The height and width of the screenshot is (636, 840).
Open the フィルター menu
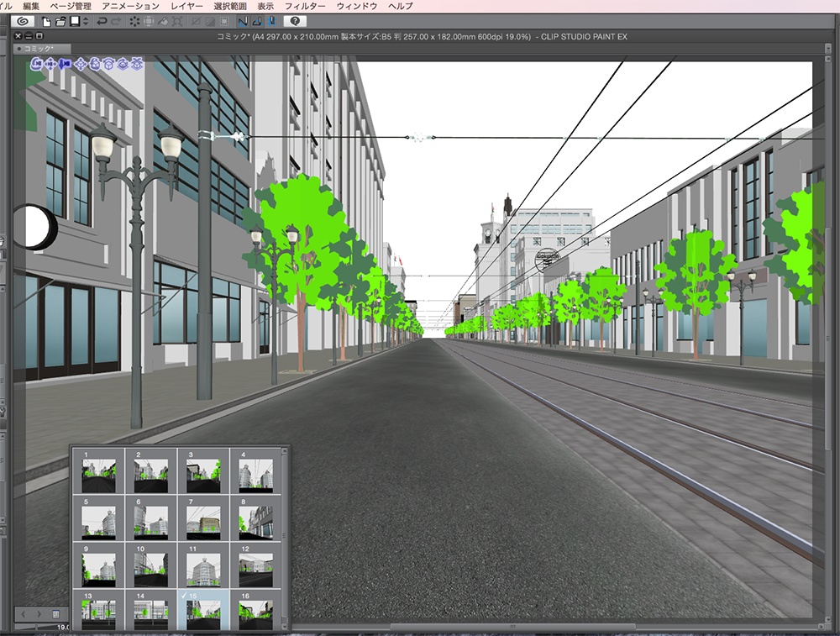(304, 6)
